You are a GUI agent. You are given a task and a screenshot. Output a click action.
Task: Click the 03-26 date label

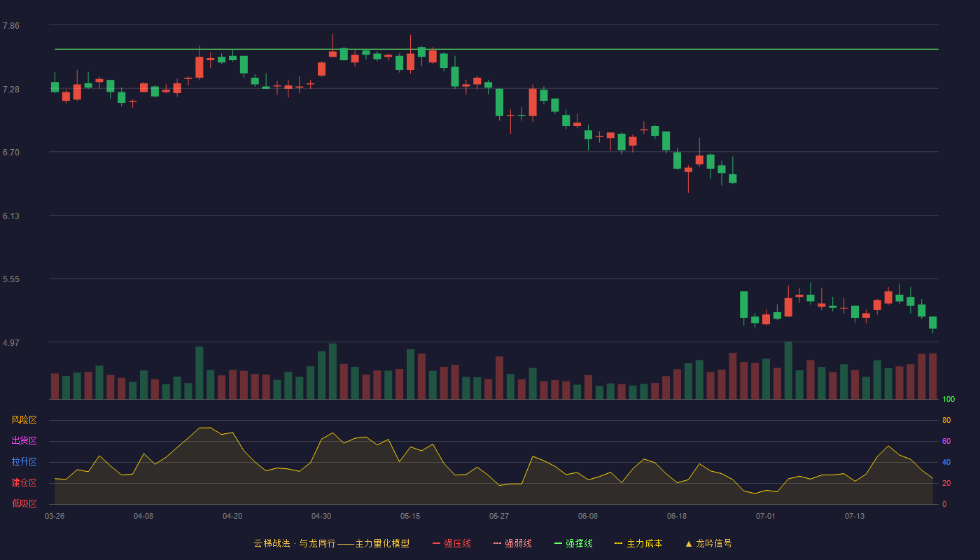tap(55, 516)
